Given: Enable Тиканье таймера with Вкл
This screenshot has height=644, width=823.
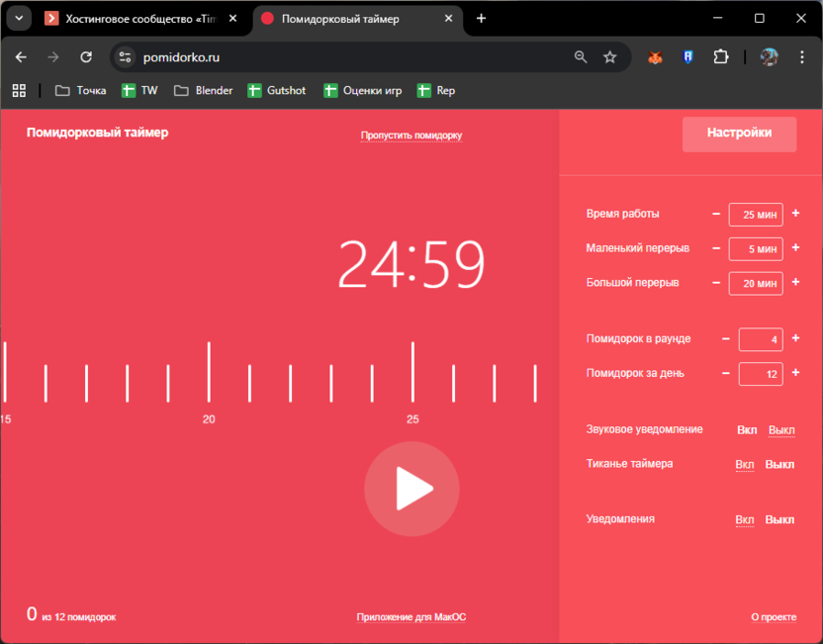Looking at the screenshot, I should 744,465.
